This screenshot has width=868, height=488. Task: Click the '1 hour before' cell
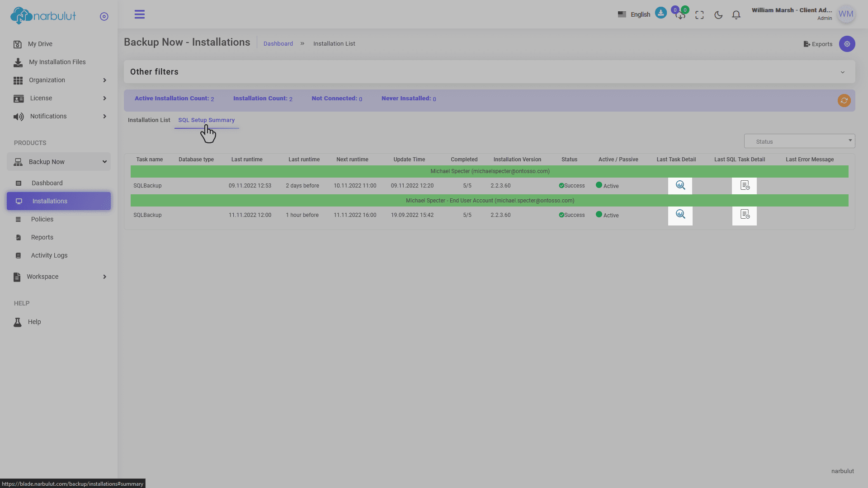point(302,215)
